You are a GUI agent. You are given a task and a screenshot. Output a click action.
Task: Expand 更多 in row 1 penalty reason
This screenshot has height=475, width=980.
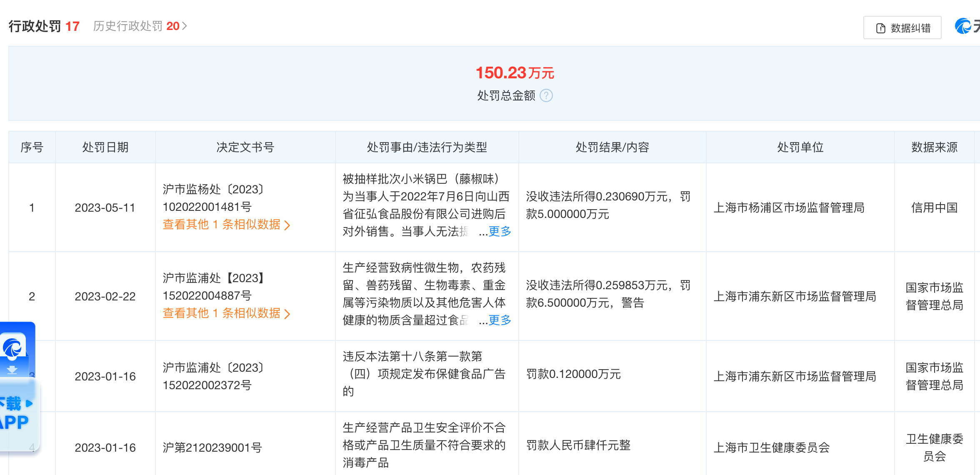500,231
